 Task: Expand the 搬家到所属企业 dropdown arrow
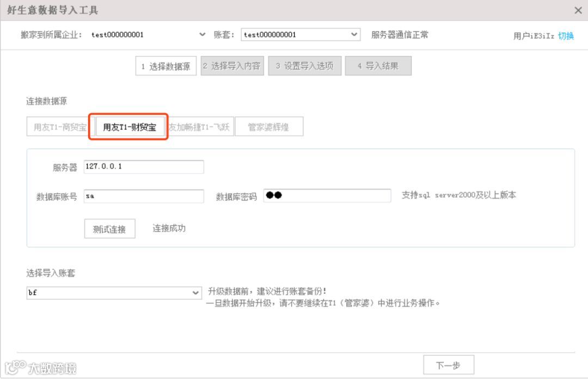(x=202, y=34)
